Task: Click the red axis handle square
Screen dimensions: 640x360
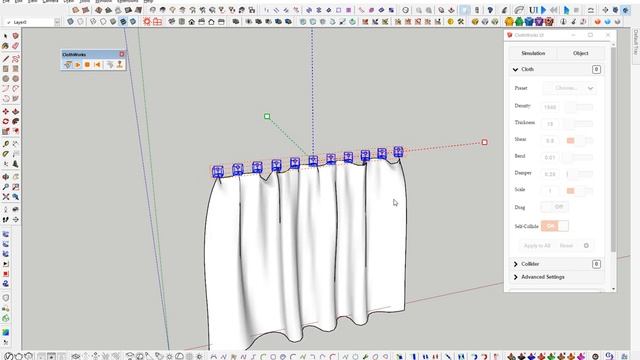Action: tap(484, 142)
